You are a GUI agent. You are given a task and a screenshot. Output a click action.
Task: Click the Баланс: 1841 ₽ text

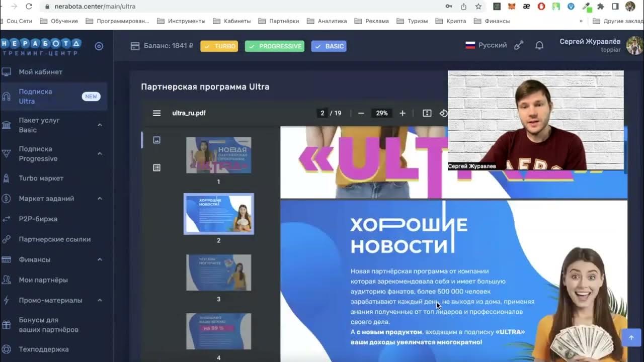point(169,46)
